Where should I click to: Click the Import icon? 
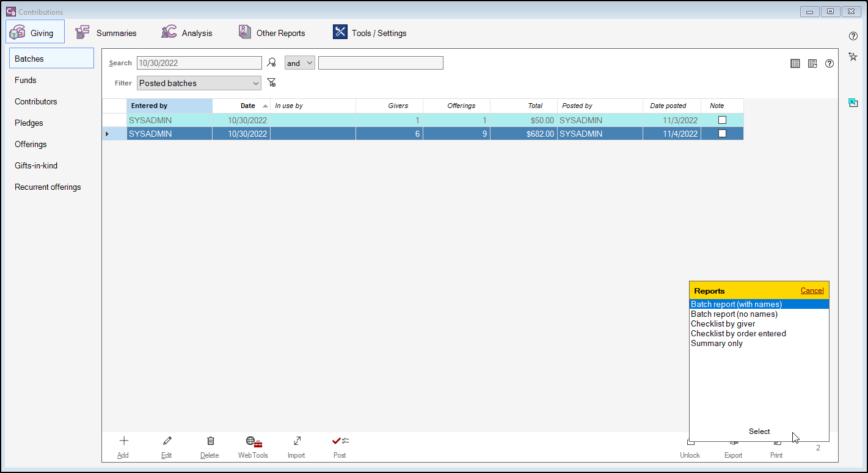(x=297, y=441)
